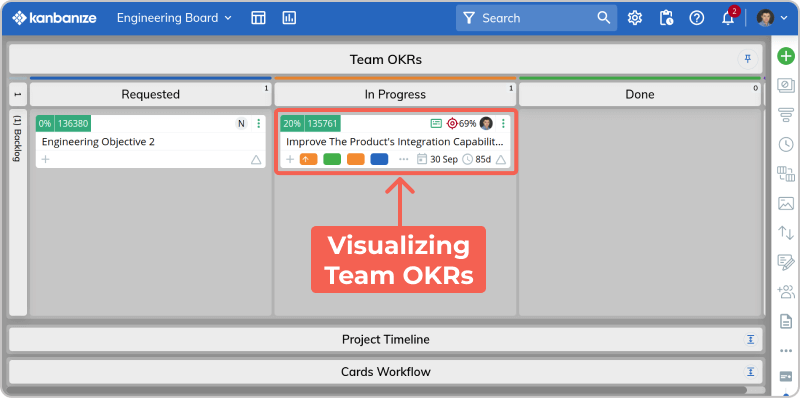Screen dimensions: 800x398
Task: Open notifications bell with 2 alerts
Action: tap(728, 17)
